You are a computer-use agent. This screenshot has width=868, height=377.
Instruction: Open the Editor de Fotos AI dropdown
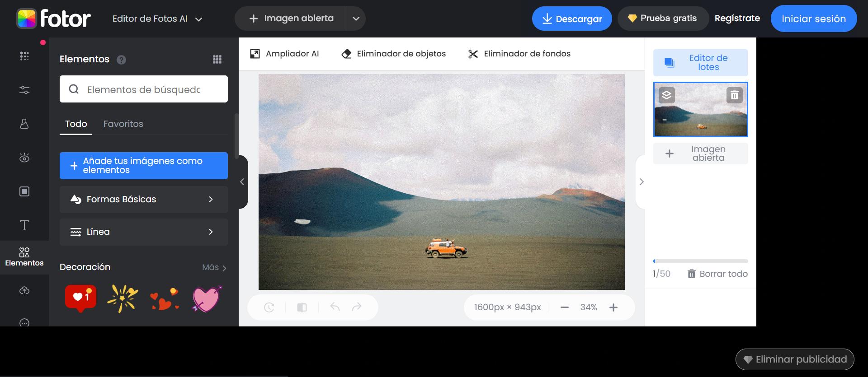pos(157,19)
